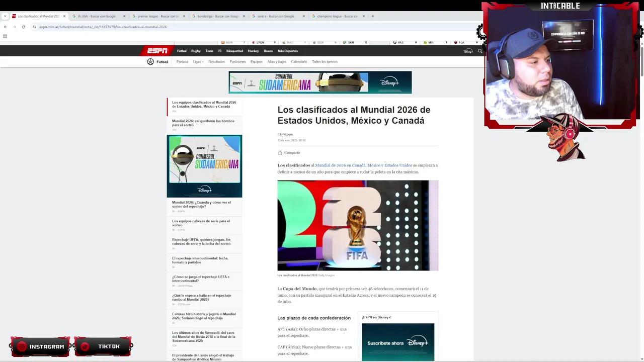
Task: Close the 'champions league' Google tab
Action: tap(364, 16)
